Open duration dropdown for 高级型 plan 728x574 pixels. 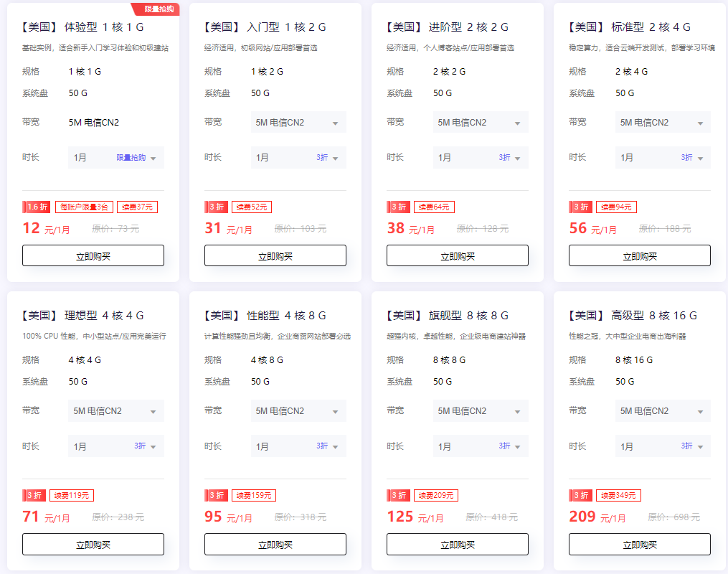pos(663,446)
